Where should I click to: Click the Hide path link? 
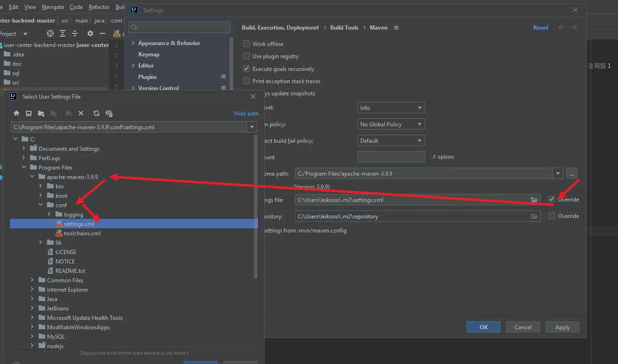tap(246, 114)
